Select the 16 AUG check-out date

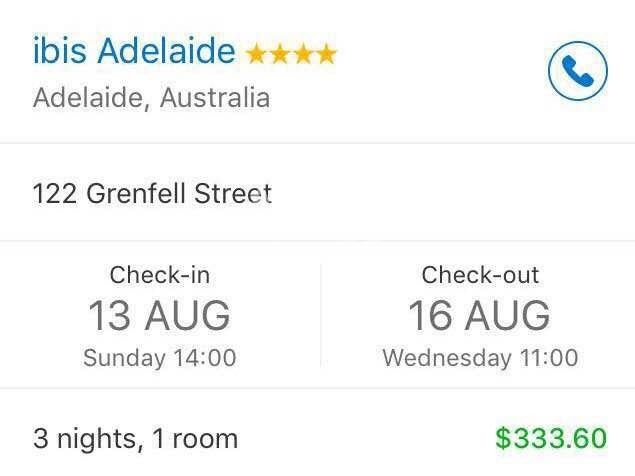pos(480,316)
